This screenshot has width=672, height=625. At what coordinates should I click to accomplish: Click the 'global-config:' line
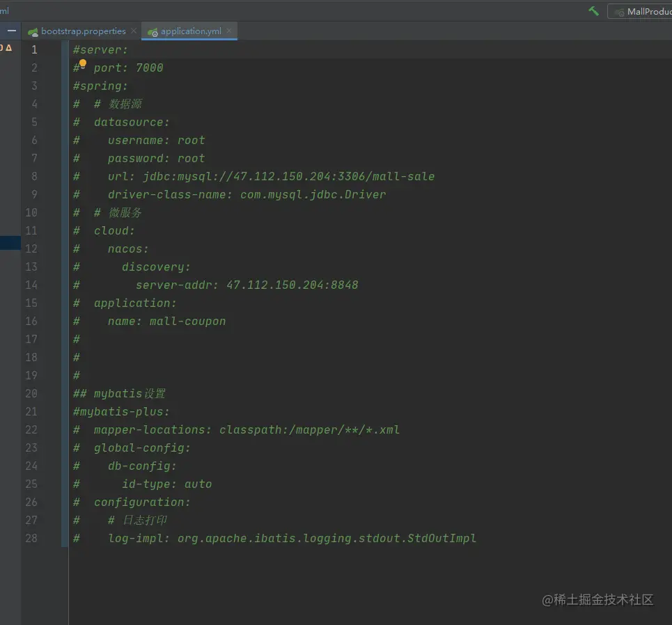[x=142, y=448]
